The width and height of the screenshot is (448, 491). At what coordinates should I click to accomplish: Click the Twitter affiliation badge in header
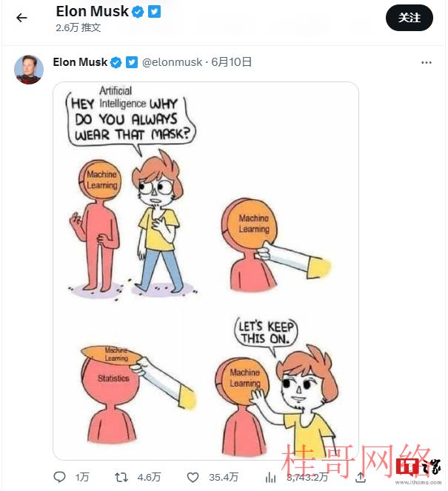(154, 12)
